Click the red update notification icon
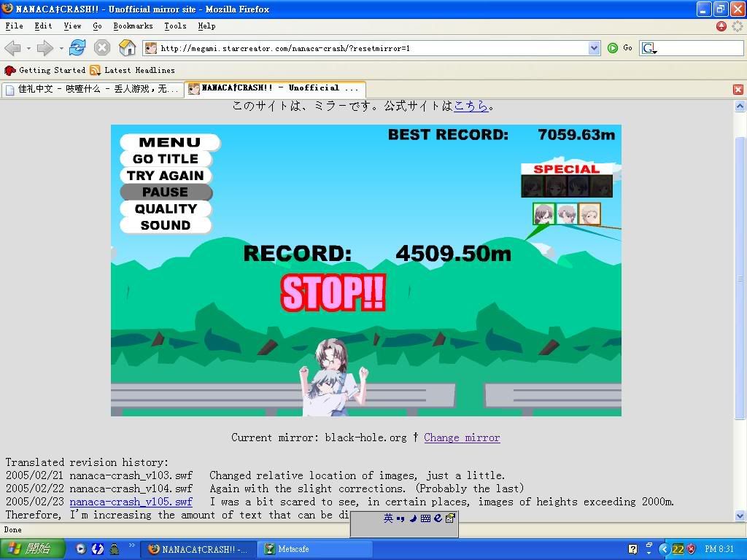 (721, 26)
